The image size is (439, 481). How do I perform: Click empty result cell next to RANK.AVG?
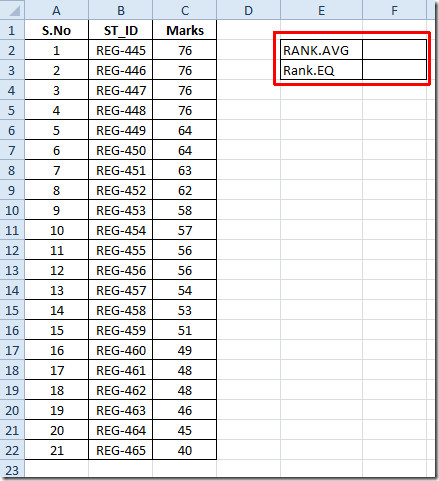coord(394,50)
